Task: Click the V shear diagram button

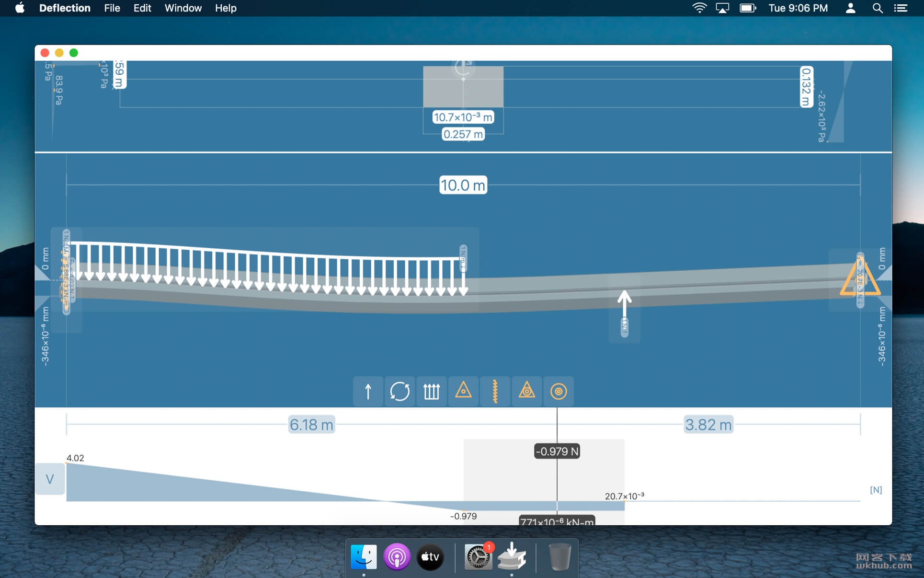Action: [50, 479]
